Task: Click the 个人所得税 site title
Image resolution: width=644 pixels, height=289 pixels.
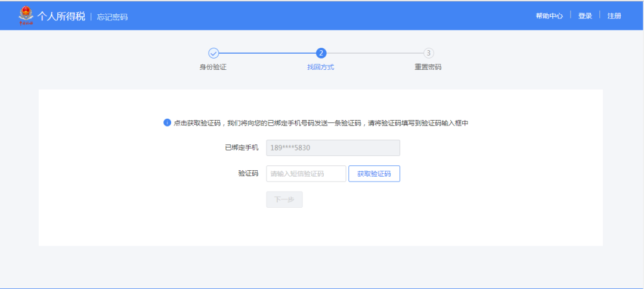Action: [61, 16]
